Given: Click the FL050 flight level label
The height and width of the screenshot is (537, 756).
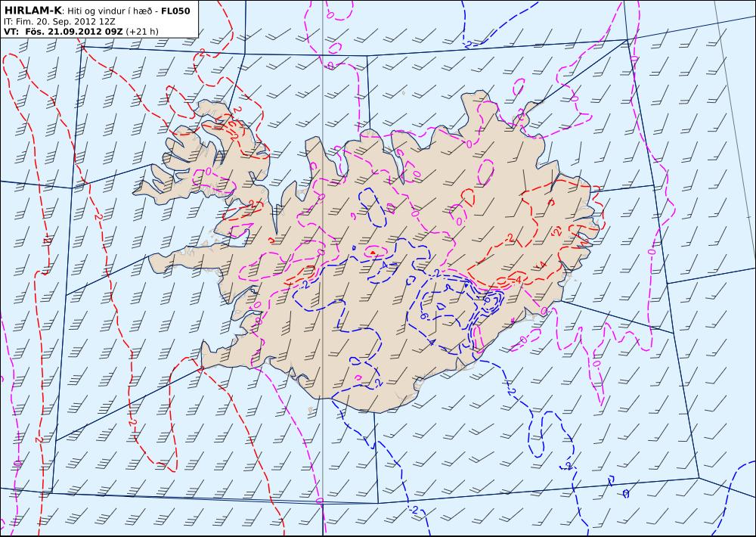Looking at the screenshot, I should (175, 11).
